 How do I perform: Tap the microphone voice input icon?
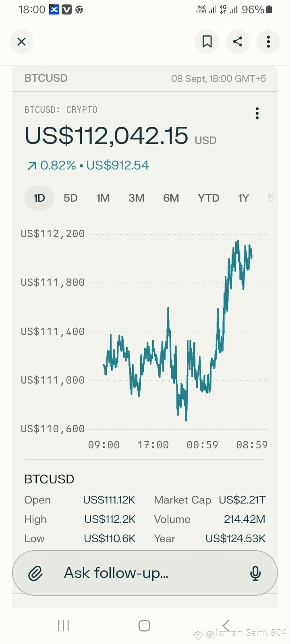(x=255, y=573)
